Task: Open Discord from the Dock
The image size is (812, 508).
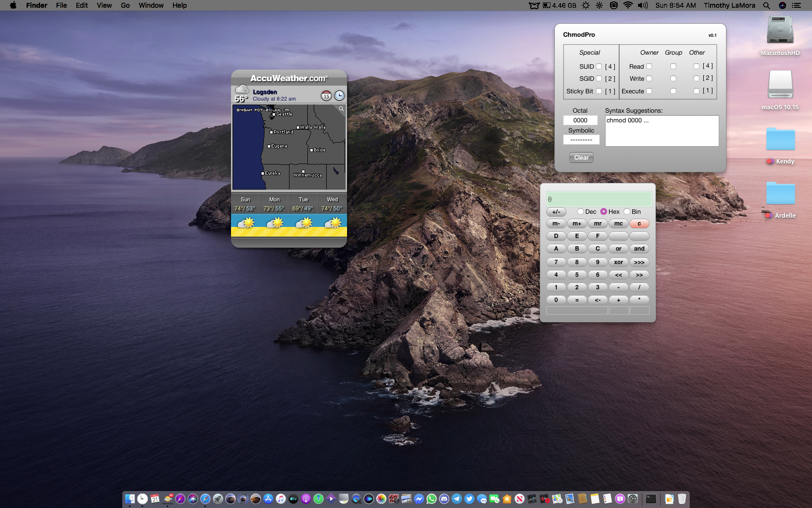Action: click(x=444, y=499)
